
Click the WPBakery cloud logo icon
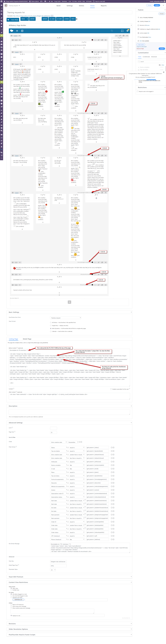tap(11, 31)
